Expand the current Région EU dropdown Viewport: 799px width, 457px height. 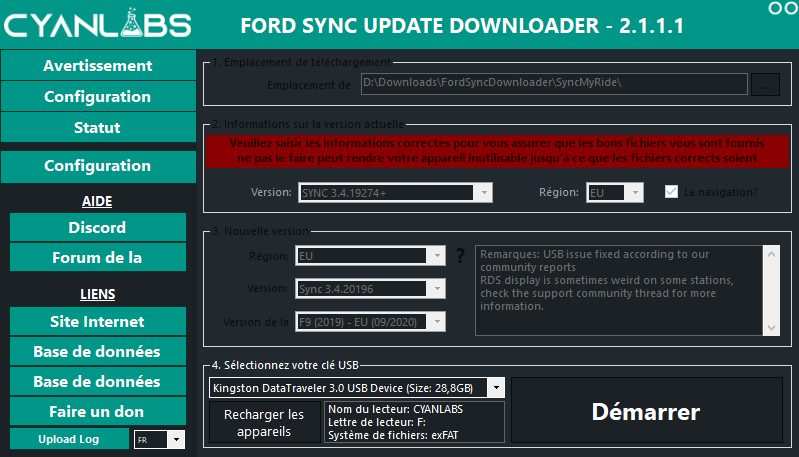[x=615, y=193]
